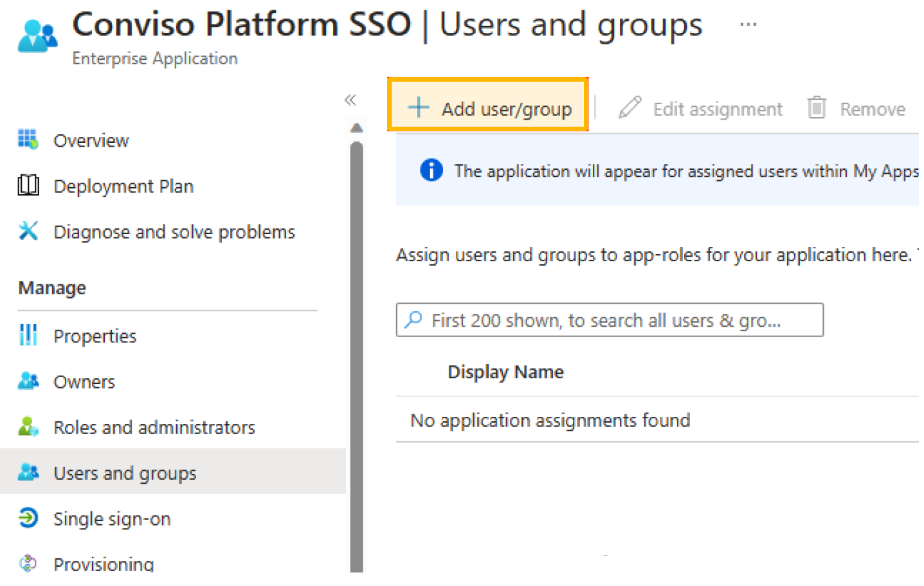
Task: Click the Deployment Plan book icon
Action: tap(28, 185)
